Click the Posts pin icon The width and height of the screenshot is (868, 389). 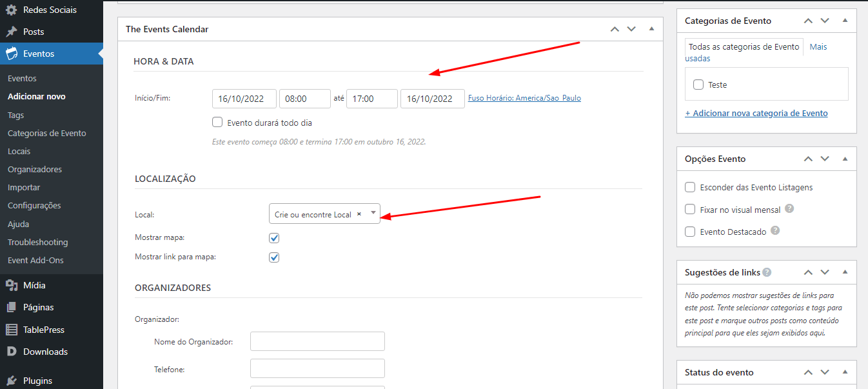[12, 32]
